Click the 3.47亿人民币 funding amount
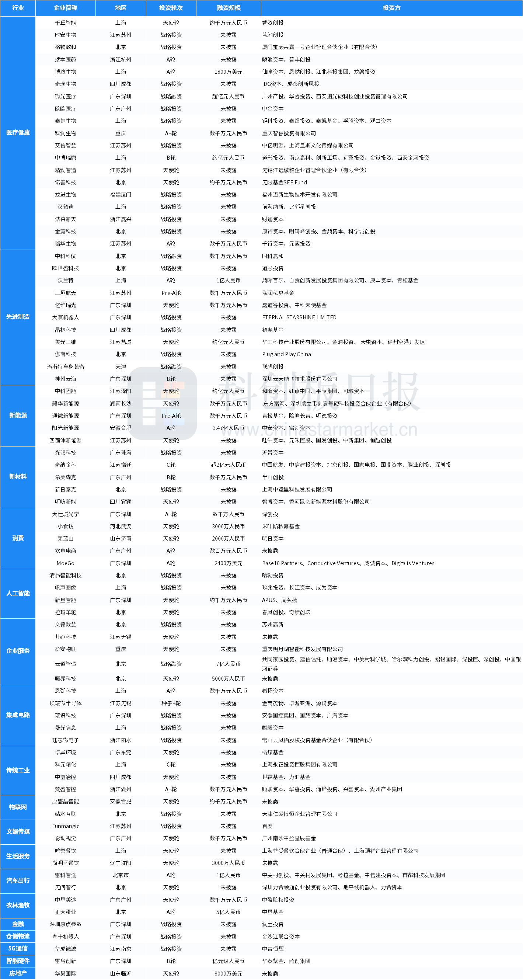Screen dimensions: 523x980 coord(228,428)
